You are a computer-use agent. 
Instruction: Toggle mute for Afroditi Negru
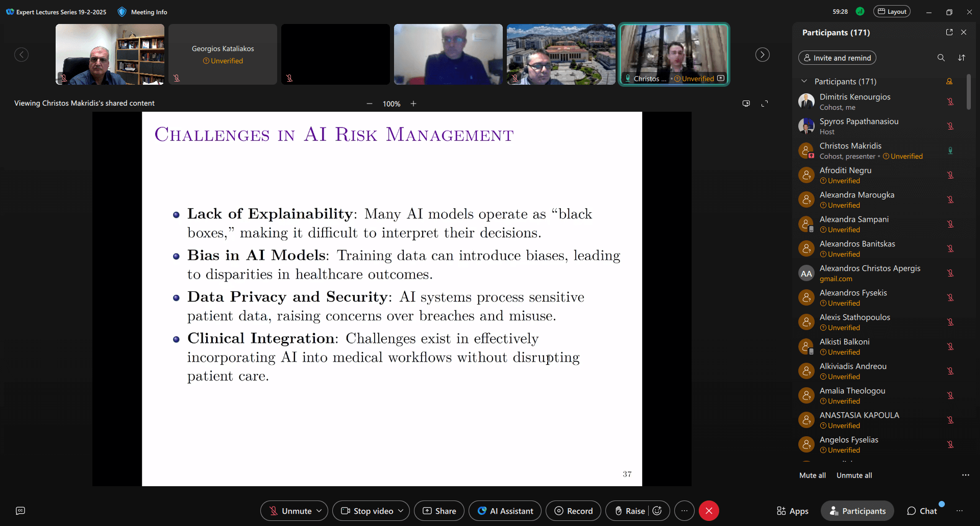950,175
